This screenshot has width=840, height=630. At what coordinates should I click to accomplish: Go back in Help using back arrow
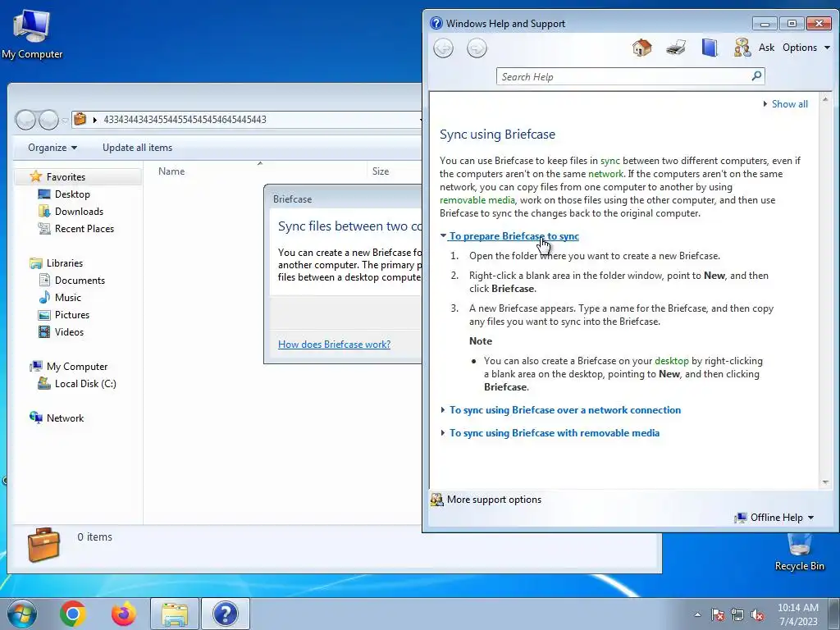coord(444,48)
